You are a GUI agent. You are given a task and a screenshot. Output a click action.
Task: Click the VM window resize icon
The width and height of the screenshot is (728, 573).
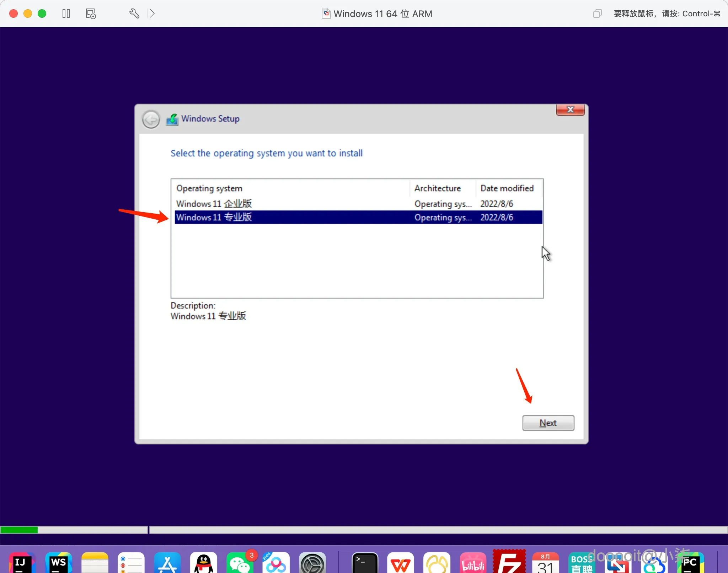click(597, 14)
